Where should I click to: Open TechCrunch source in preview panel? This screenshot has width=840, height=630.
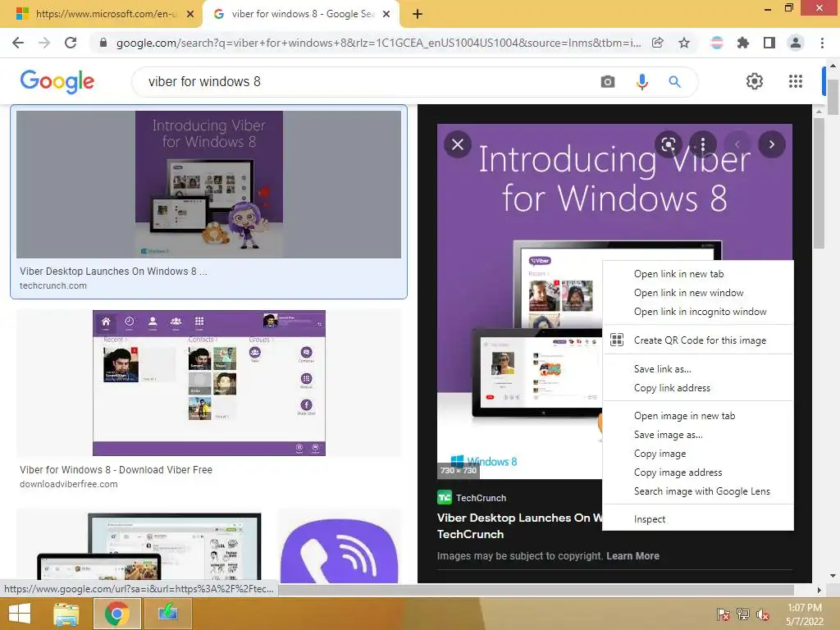[472, 498]
